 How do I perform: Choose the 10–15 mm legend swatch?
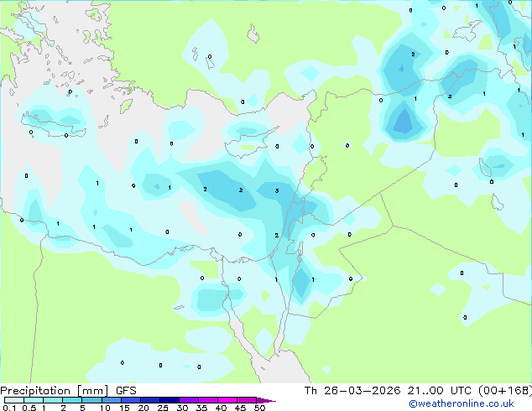point(112,400)
